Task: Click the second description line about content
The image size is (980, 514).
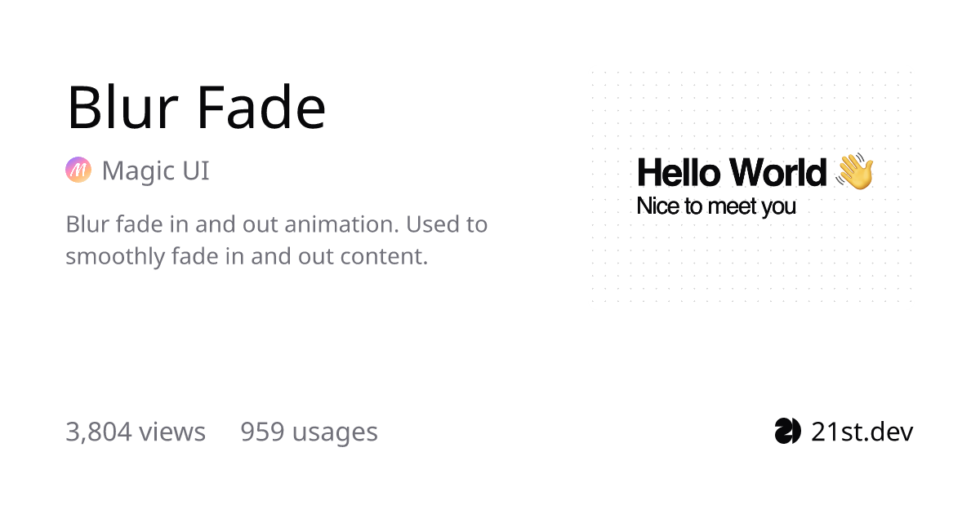Action: pyautogui.click(x=247, y=256)
